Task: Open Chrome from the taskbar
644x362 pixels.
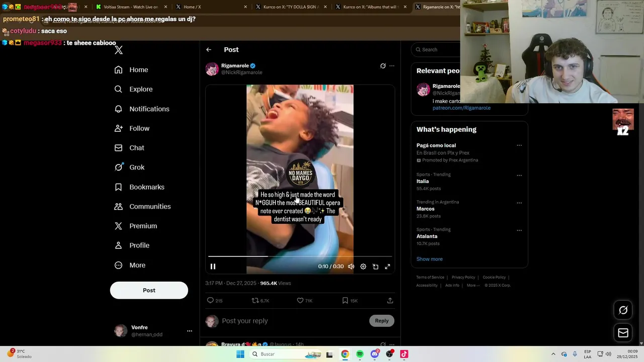Action: pyautogui.click(x=345, y=354)
